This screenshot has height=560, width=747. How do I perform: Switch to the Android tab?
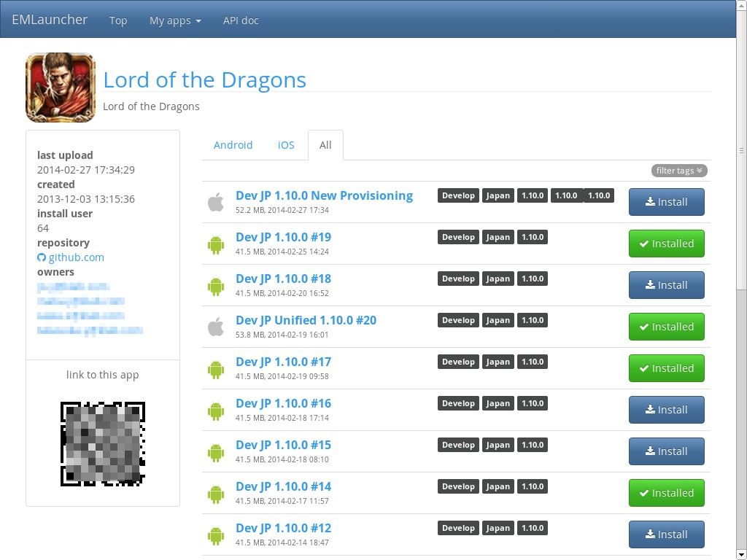pyautogui.click(x=233, y=145)
